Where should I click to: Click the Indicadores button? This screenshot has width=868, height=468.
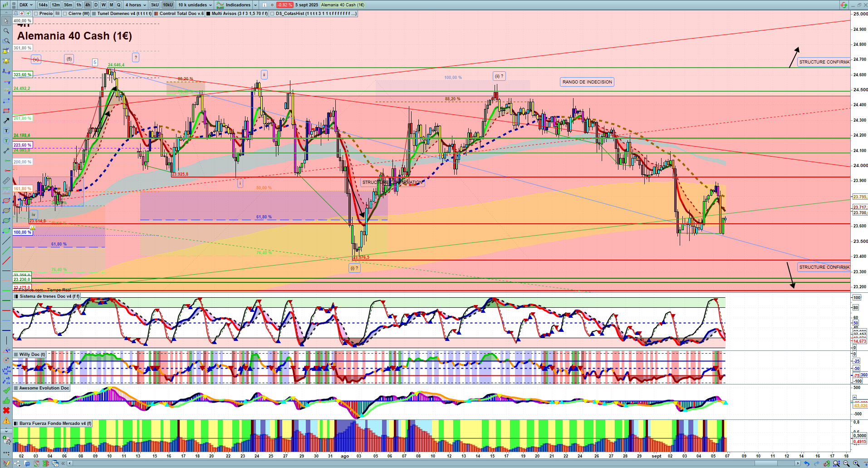pos(237,5)
